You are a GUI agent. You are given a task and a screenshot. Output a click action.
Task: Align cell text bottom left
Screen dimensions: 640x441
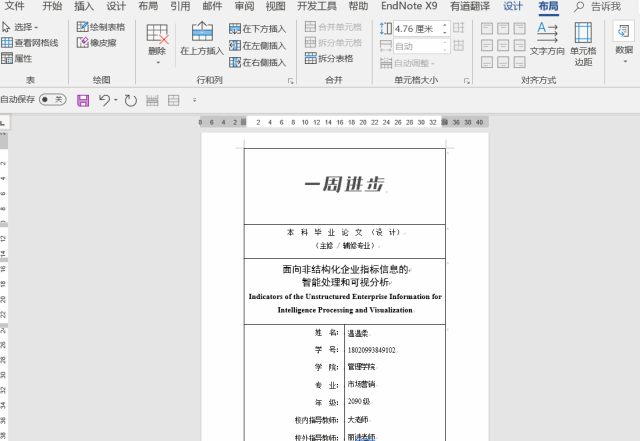pyautogui.click(x=487, y=62)
